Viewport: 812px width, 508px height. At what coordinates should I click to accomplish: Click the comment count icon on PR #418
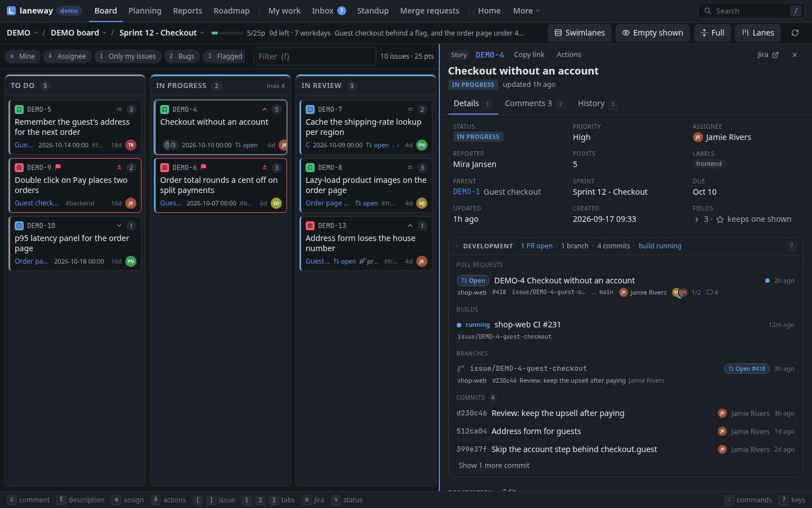tap(709, 292)
